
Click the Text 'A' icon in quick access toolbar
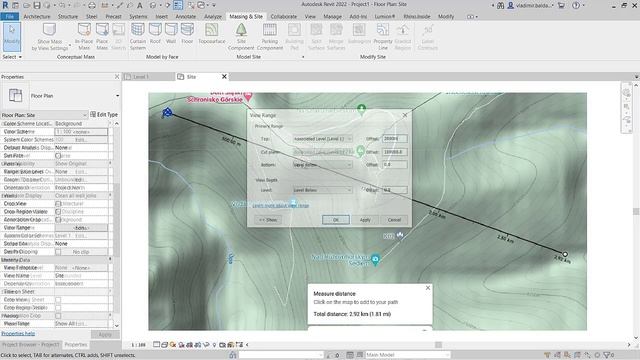(140, 5)
